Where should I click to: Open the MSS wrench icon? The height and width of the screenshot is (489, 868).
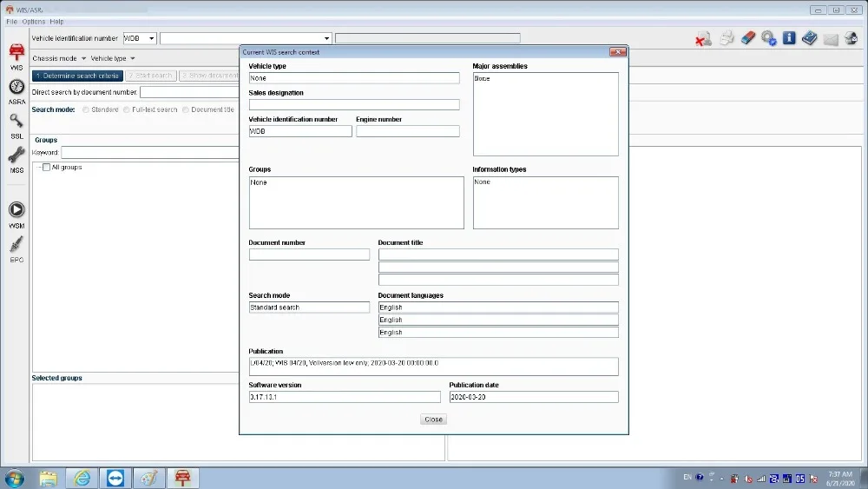[x=16, y=155]
